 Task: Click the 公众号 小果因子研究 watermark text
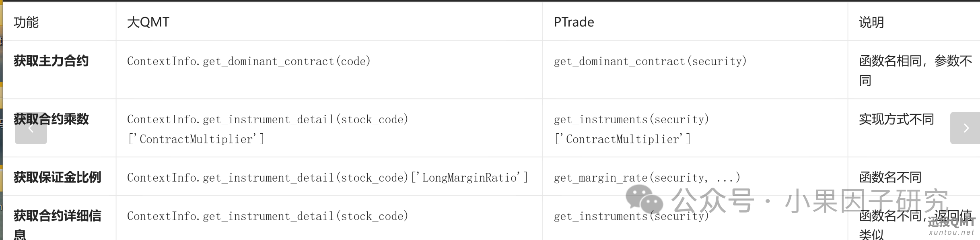(810, 200)
